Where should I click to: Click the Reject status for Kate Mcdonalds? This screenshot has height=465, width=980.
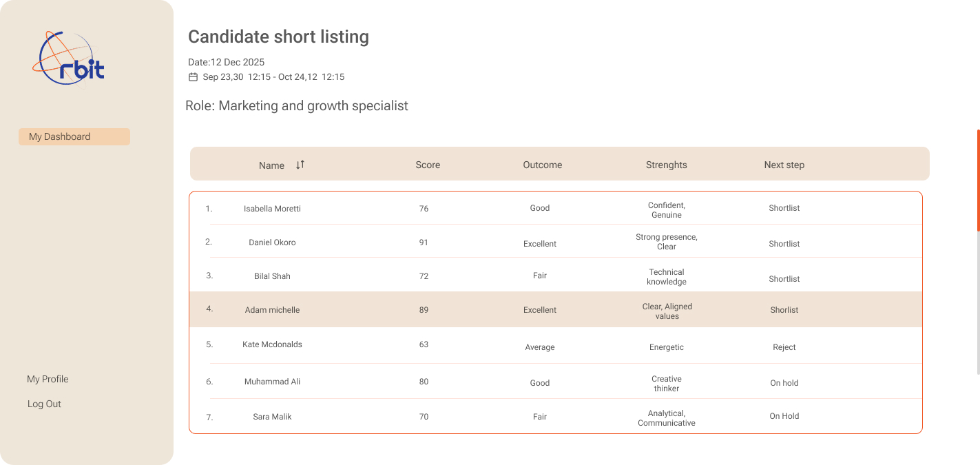[784, 347]
